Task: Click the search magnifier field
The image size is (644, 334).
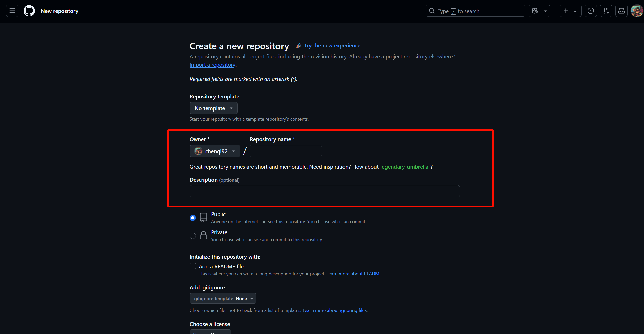Action: [475, 11]
